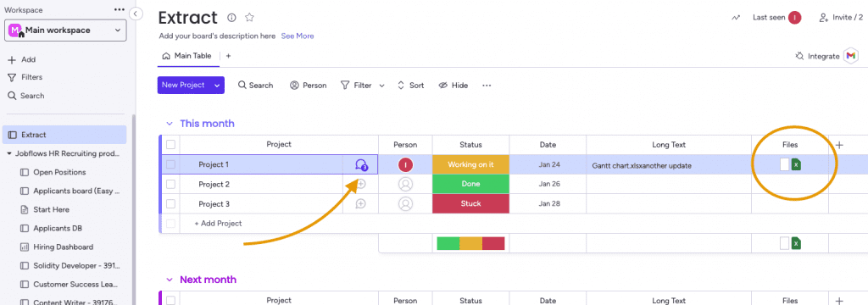This screenshot has height=305, width=868.
Task: Open sidebar Filters option
Action: 25,77
